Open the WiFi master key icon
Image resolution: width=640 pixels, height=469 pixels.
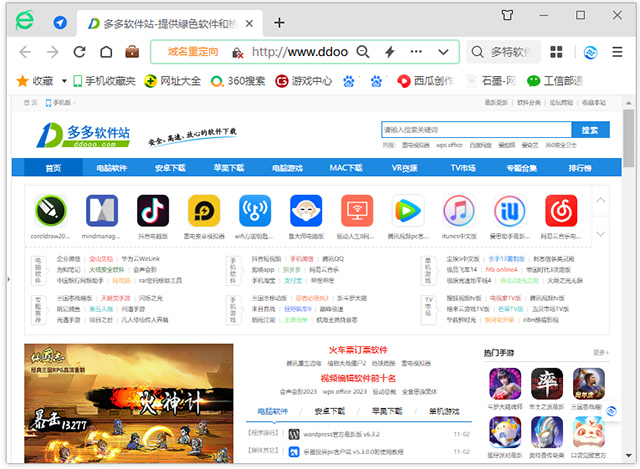(255, 211)
